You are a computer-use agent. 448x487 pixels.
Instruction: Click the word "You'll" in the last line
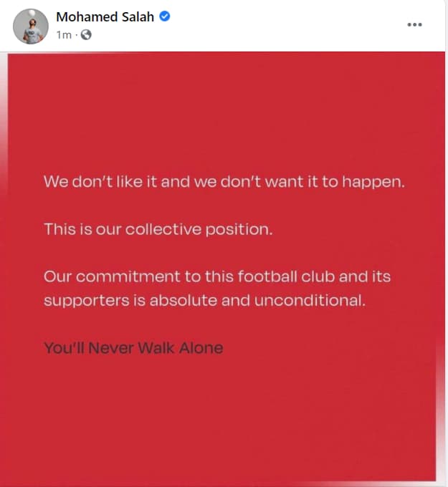64,348
